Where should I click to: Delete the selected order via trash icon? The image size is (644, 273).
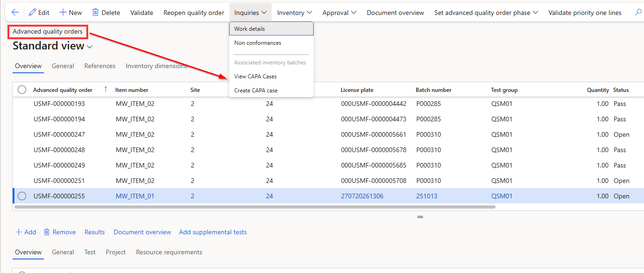(x=106, y=13)
